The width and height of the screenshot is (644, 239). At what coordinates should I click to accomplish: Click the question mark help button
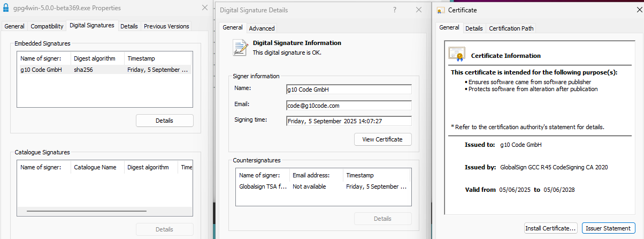pyautogui.click(x=395, y=10)
